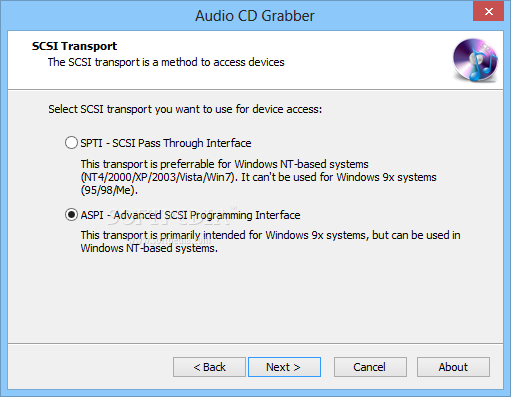Go to the next wizard step
This screenshot has width=511, height=397.
pyautogui.click(x=284, y=367)
